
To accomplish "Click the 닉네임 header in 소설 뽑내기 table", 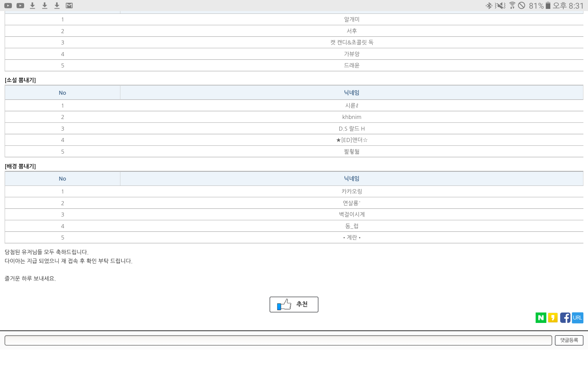I will (x=352, y=93).
